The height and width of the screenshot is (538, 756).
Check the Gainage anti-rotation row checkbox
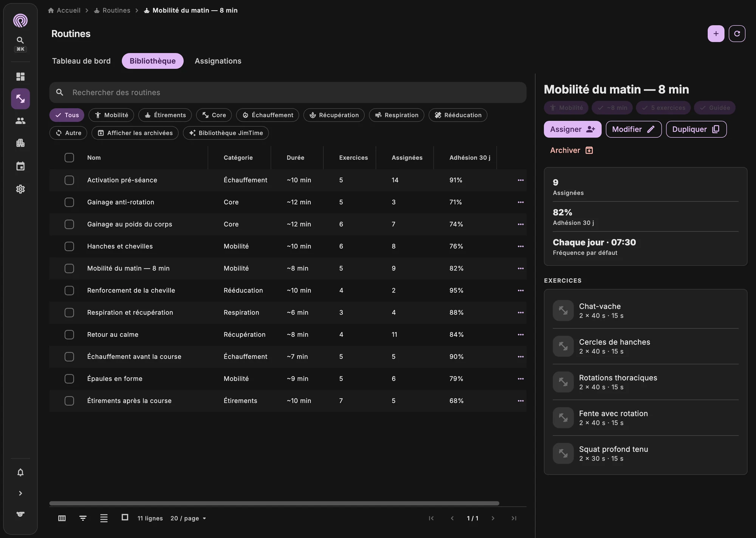(69, 202)
